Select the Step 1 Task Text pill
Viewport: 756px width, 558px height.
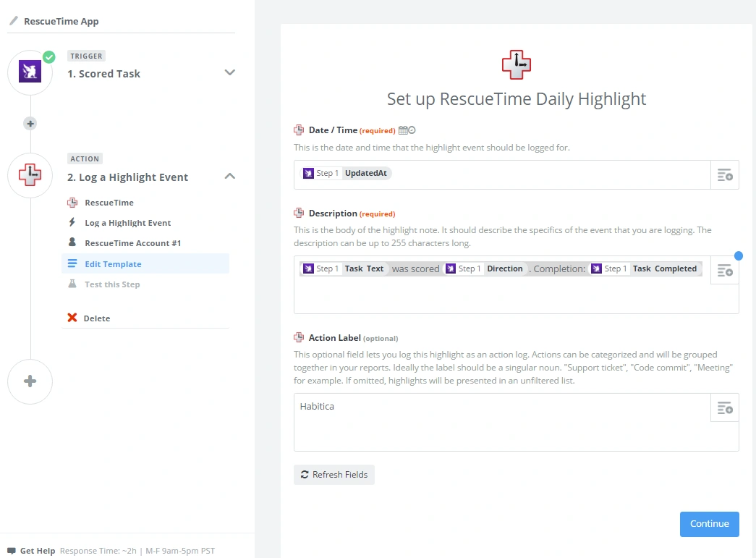(344, 269)
